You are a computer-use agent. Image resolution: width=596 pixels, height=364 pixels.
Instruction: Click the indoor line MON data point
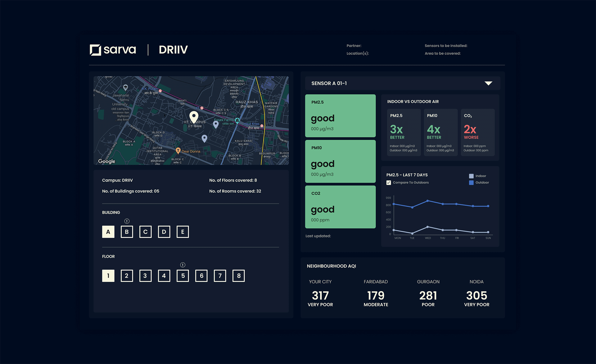pyautogui.click(x=394, y=230)
